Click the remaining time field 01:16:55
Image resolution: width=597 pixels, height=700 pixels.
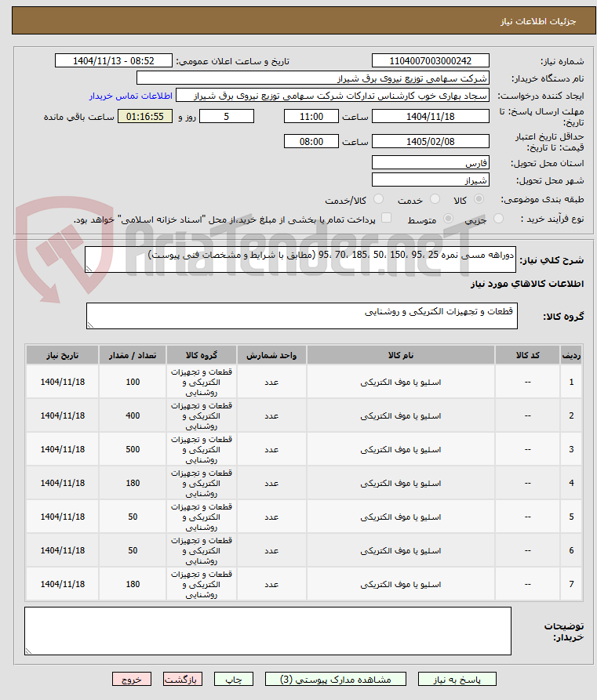(145, 117)
